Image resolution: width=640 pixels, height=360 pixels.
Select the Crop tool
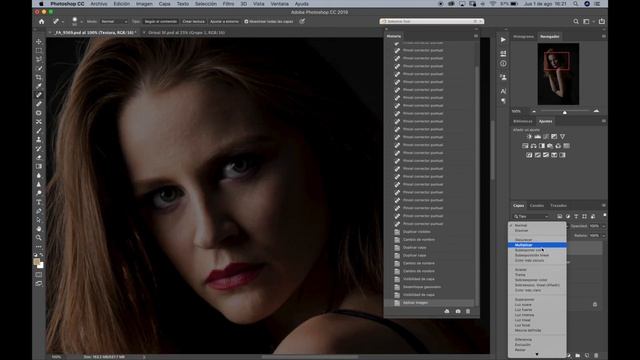pyautogui.click(x=39, y=78)
